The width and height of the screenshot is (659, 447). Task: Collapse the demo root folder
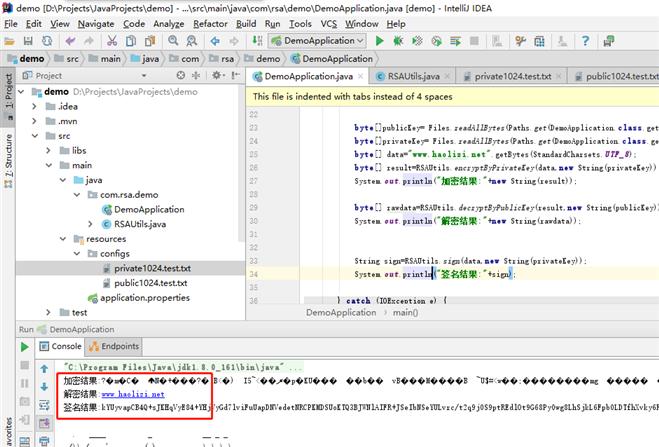click(x=21, y=92)
